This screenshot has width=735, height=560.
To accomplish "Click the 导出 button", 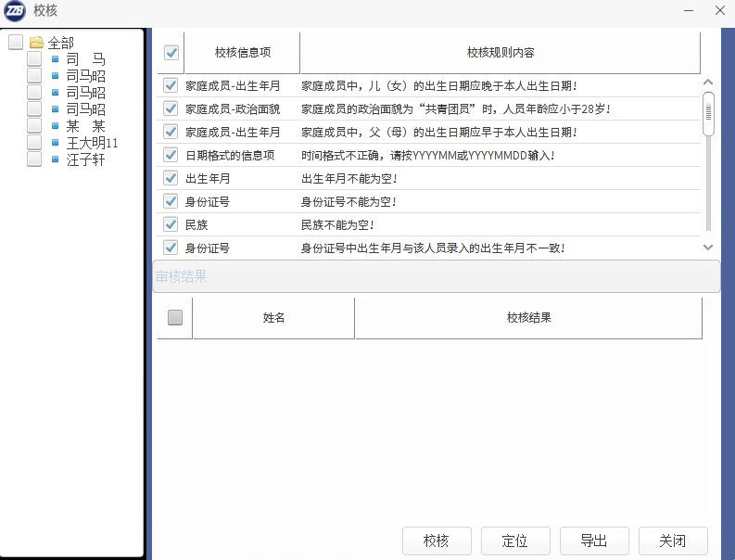I will (594, 541).
